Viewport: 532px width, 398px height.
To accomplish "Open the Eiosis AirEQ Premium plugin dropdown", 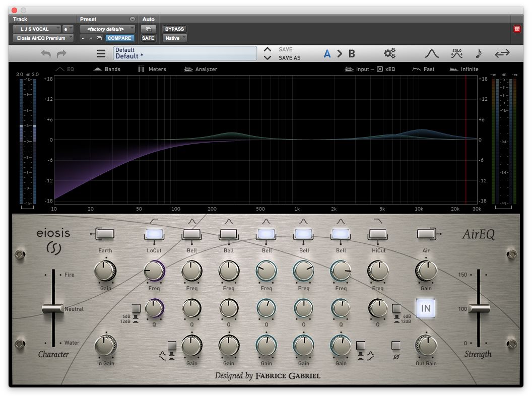I will [43, 38].
